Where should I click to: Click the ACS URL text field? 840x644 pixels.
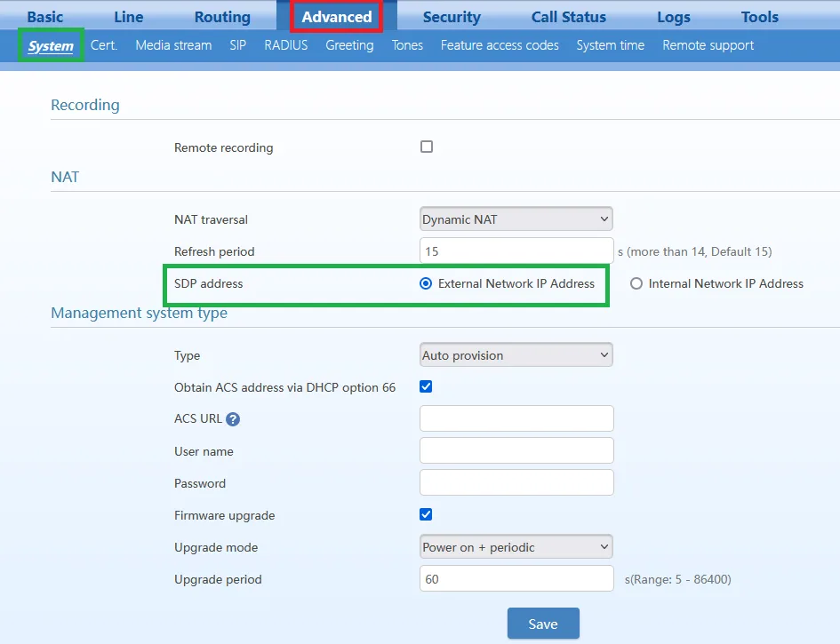coord(516,418)
